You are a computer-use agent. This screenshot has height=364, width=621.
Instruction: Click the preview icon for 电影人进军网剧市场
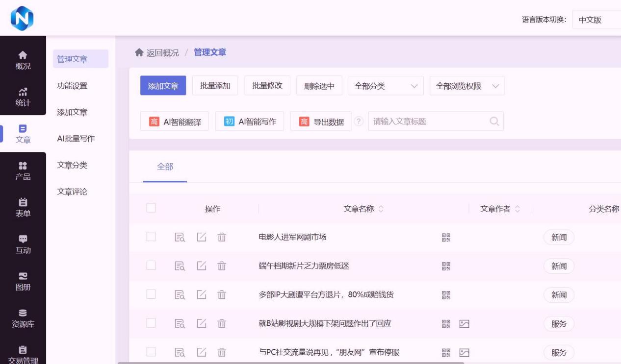click(x=180, y=237)
